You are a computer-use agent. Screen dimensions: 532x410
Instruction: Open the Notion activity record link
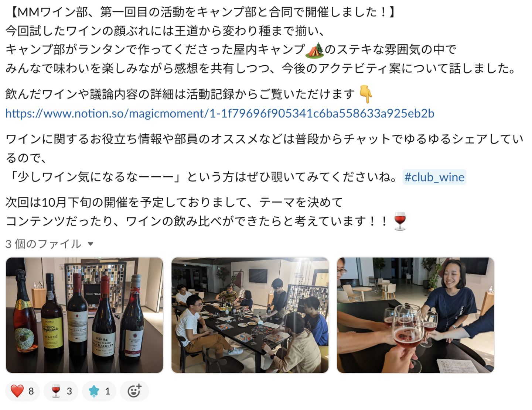point(220,113)
